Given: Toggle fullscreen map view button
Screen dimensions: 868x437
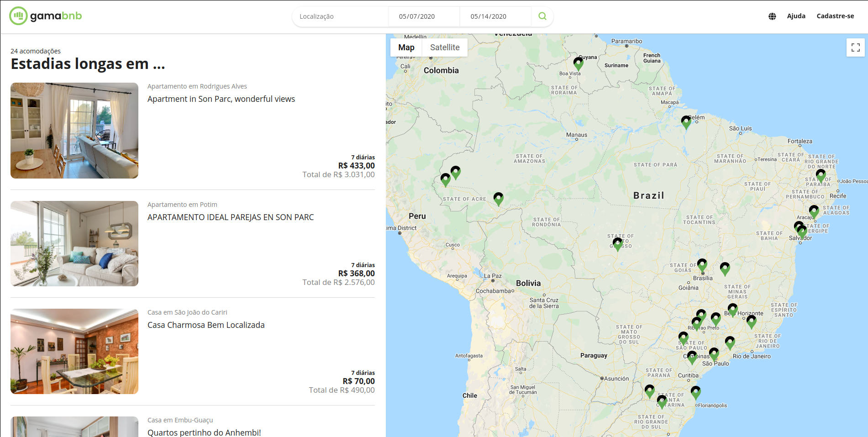Looking at the screenshot, I should click(856, 47).
